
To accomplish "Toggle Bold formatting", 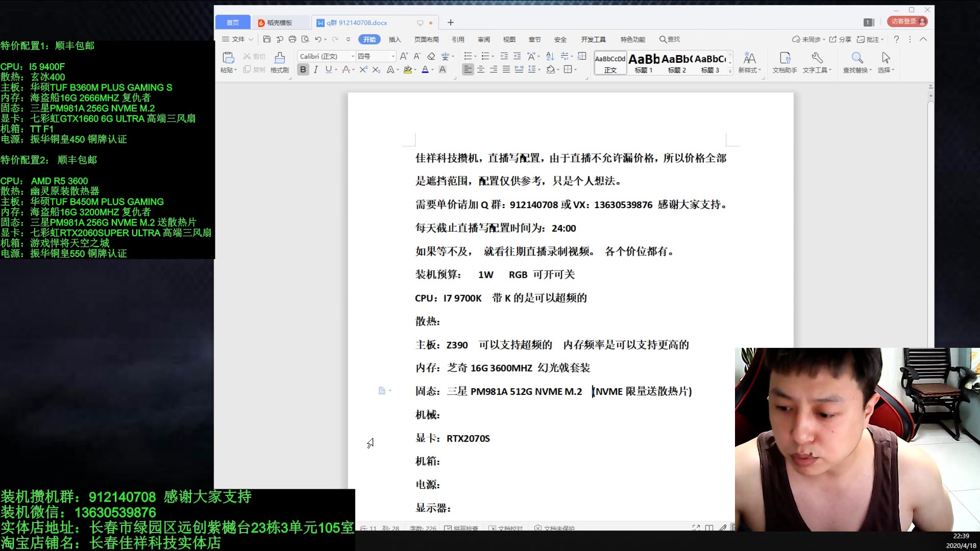I will coord(303,69).
